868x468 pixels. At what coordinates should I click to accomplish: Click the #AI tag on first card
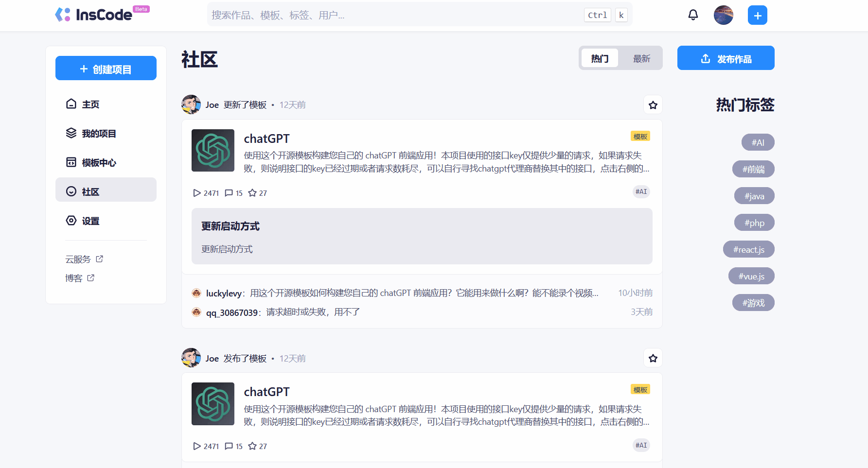pos(641,191)
